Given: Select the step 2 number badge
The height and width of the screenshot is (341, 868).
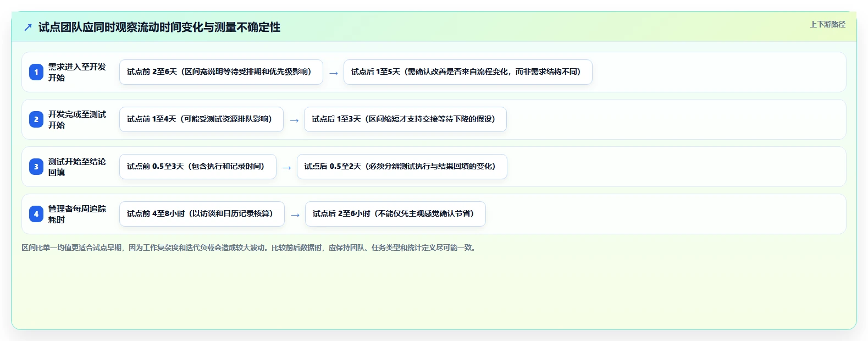Looking at the screenshot, I should pyautogui.click(x=36, y=119).
